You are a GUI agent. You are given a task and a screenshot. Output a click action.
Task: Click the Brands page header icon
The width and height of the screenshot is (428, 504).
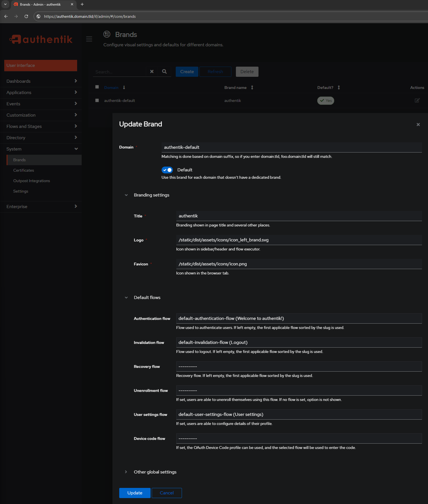coord(107,34)
